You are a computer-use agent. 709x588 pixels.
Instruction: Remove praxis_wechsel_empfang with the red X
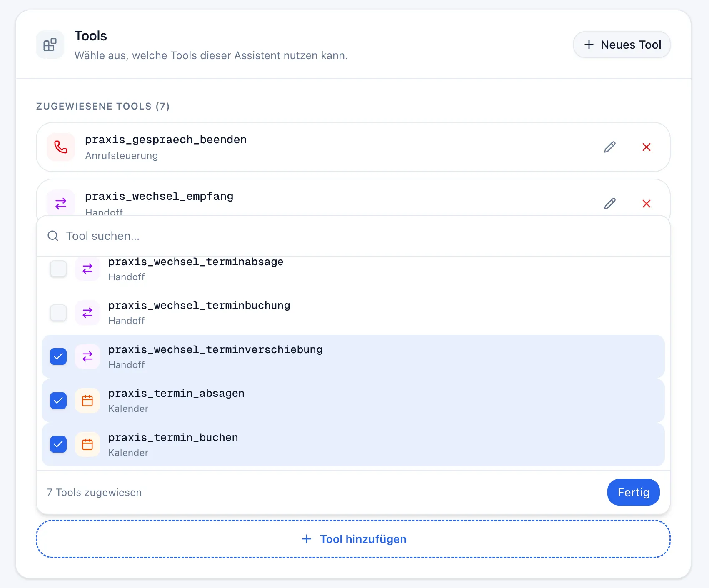point(646,204)
